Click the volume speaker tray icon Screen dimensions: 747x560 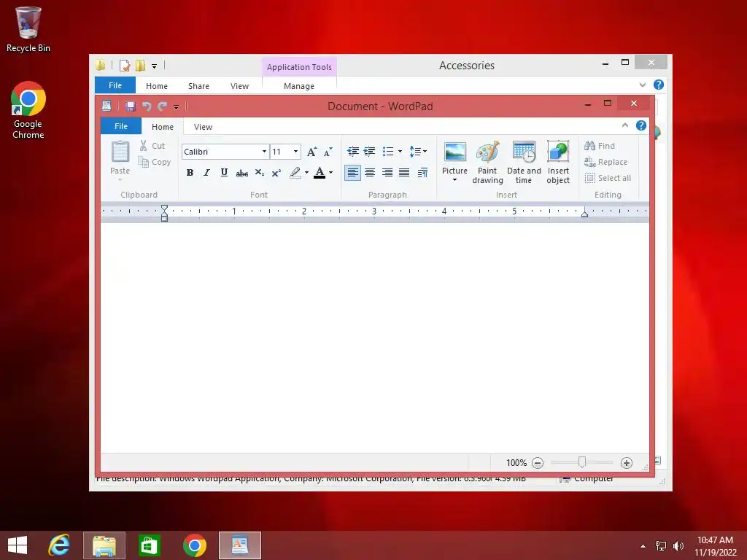[x=678, y=546]
